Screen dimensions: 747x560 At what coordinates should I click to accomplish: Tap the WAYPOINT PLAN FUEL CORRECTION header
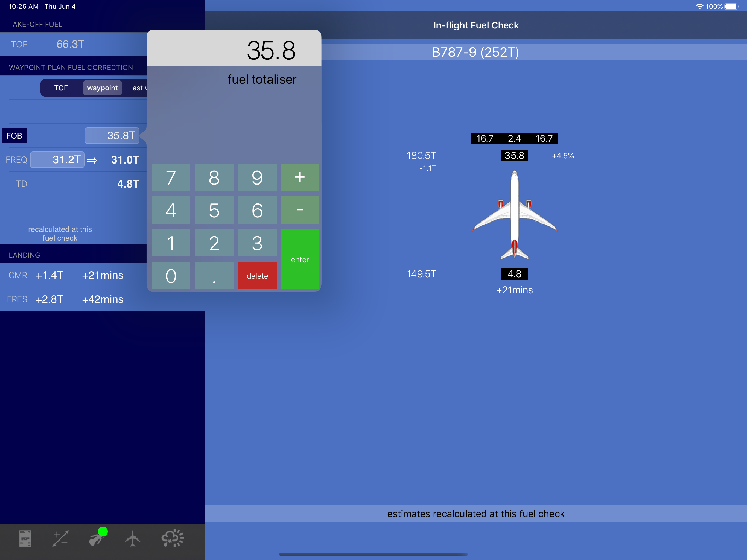pos(71,68)
